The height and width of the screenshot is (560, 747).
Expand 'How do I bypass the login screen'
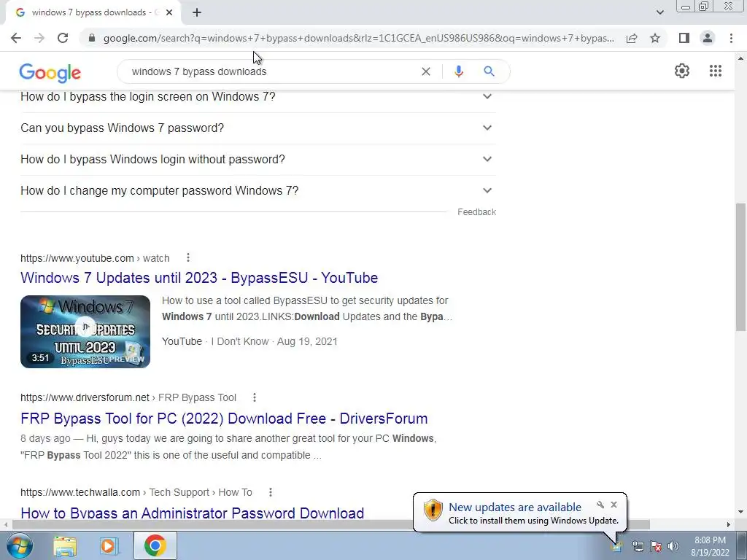point(258,97)
